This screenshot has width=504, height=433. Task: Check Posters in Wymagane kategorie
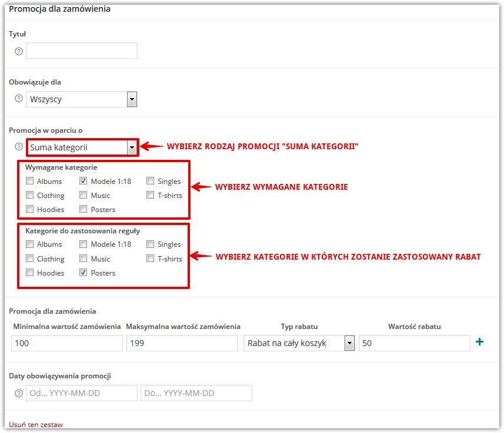pos(84,209)
